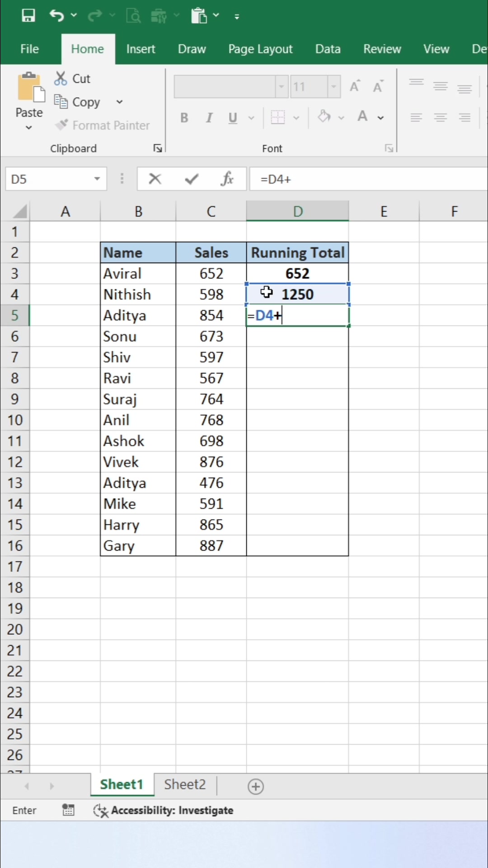Viewport: 488px width, 868px height.
Task: Open the Clipboard dialog launcher
Action: [158, 148]
